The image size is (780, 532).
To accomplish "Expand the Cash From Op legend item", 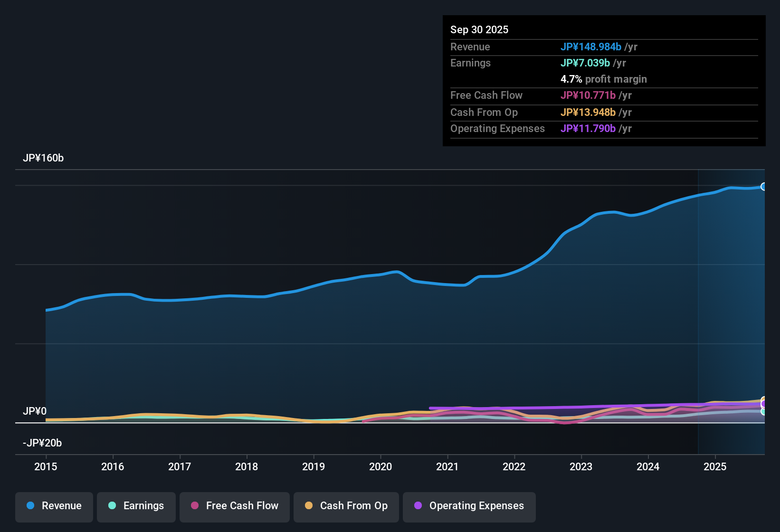I will point(346,506).
